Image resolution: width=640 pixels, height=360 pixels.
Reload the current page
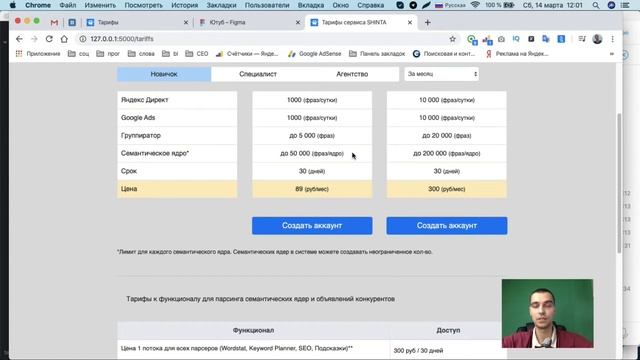click(x=49, y=39)
